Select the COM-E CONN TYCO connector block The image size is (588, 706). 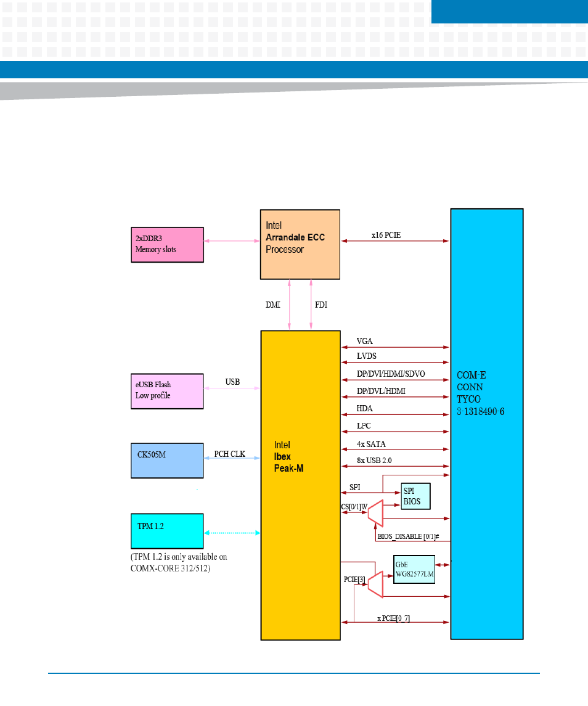coord(487,424)
